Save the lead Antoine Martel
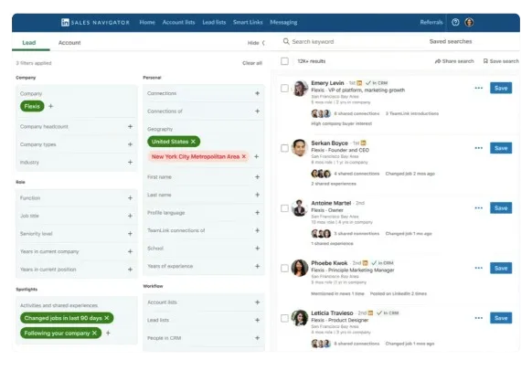The image size is (532, 392). tap(501, 207)
